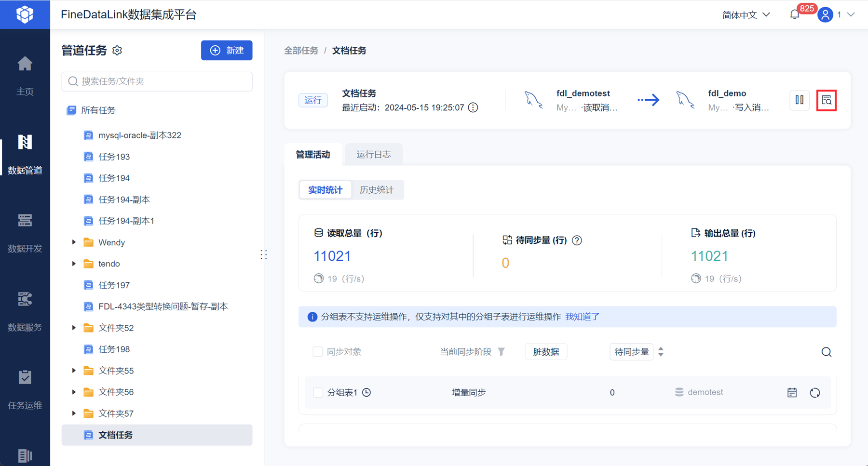Viewport: 868px width, 466px height.
Task: Switch to the 运行日志 tab
Action: coord(374,155)
